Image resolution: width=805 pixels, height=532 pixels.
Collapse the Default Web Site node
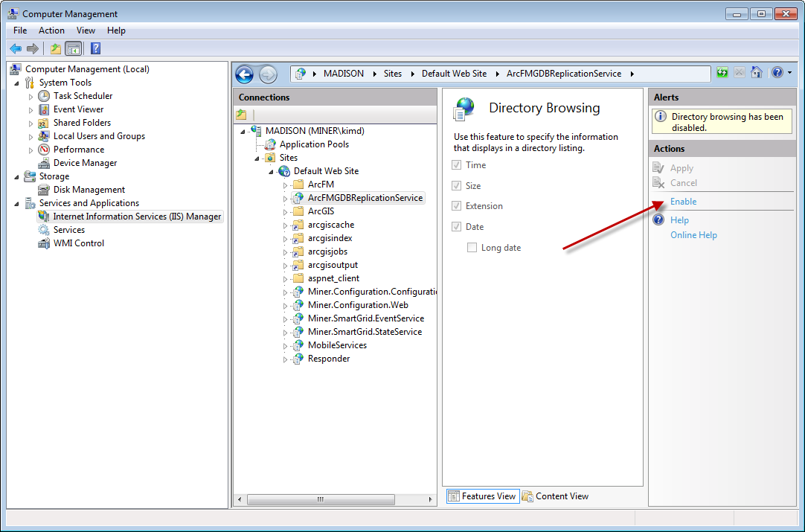tap(272, 171)
